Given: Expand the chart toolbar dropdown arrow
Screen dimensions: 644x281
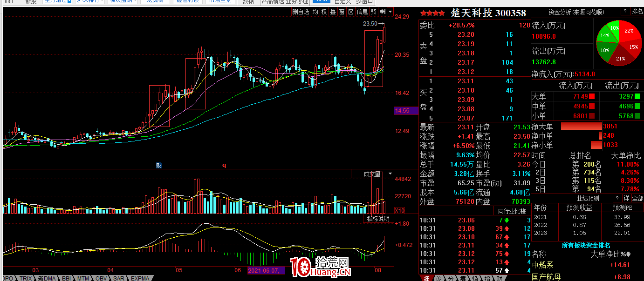Looking at the screenshot, I should (x=390, y=12).
